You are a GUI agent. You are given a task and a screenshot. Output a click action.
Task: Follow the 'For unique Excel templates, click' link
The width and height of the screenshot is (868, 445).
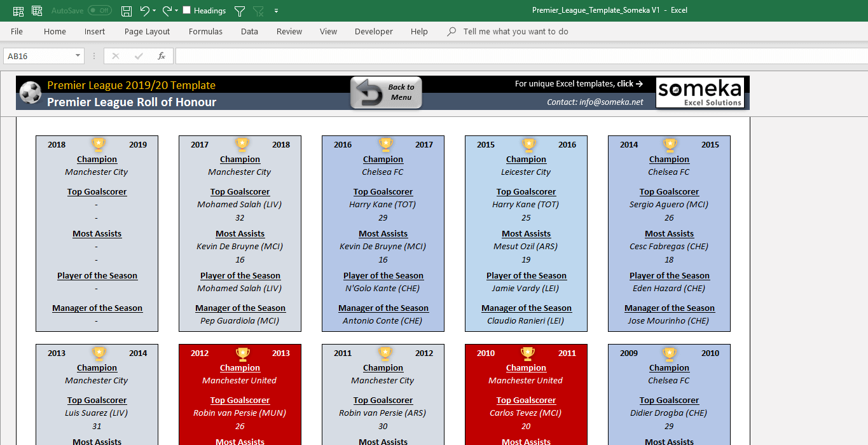pyautogui.click(x=579, y=84)
